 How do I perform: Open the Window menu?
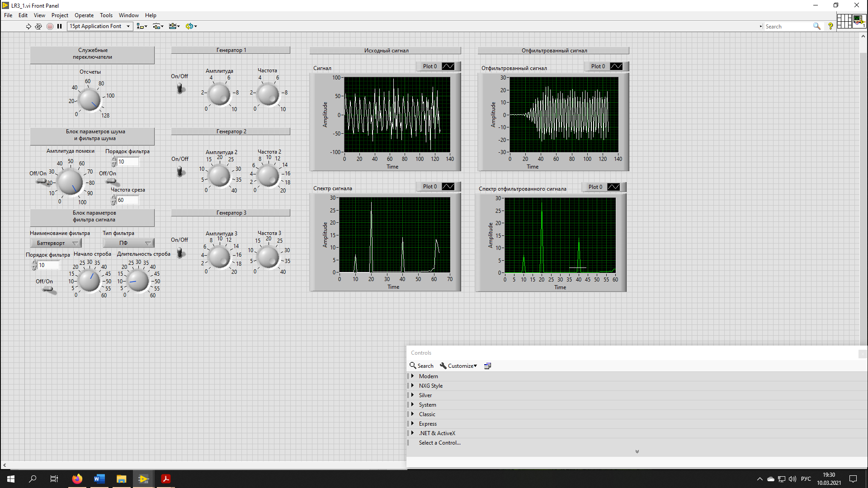[129, 15]
